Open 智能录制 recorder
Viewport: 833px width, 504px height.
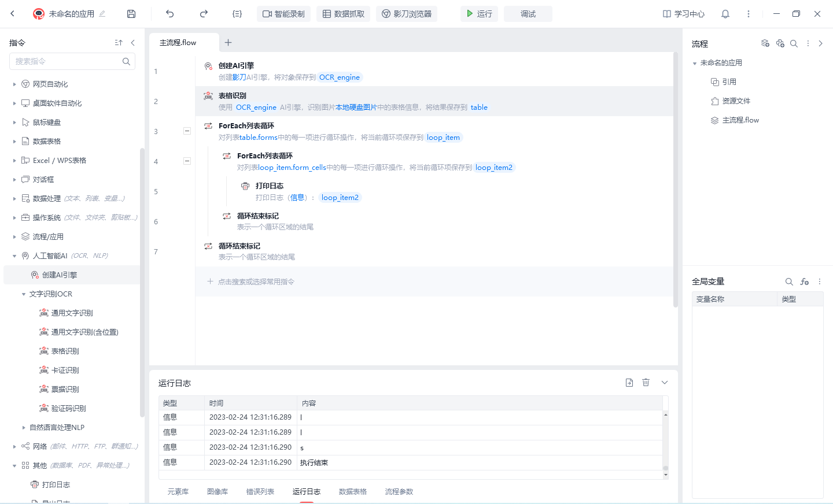pyautogui.click(x=283, y=14)
